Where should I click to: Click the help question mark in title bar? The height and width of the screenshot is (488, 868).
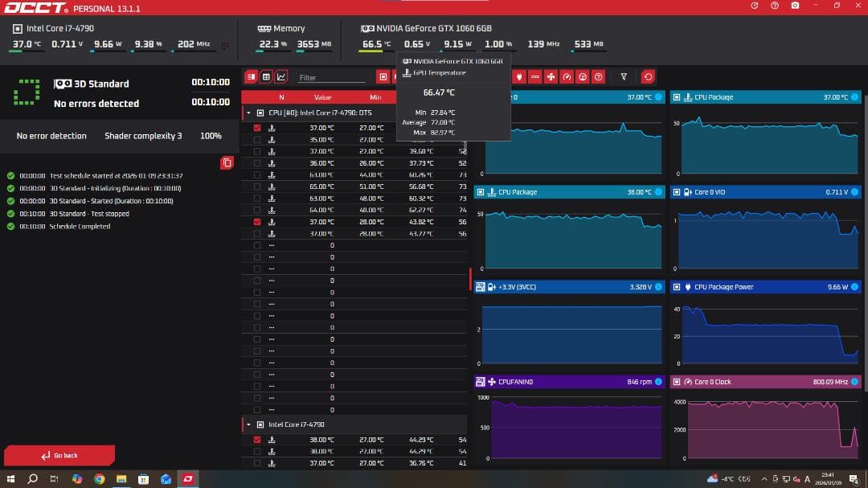(x=775, y=6)
